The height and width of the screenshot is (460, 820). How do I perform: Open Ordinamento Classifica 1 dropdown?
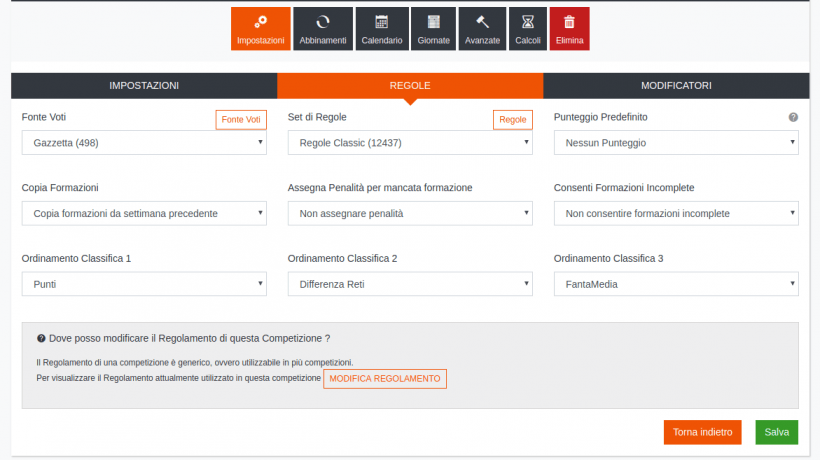point(144,284)
